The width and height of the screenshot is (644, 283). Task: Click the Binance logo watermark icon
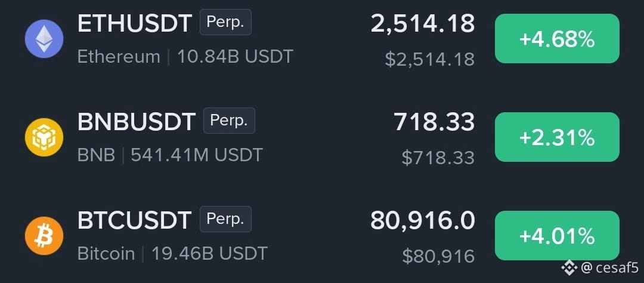coord(569,268)
